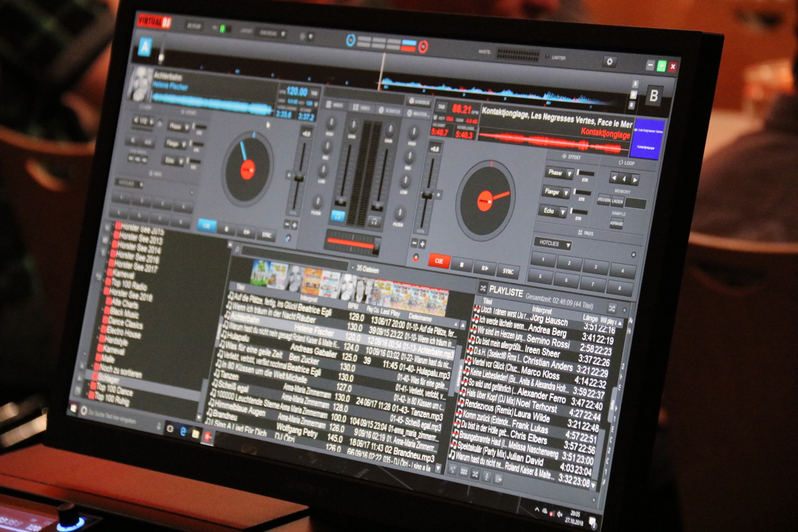Viewport: 798px width, 532px height.
Task: Click deck A SYNC button
Action: 266,235
